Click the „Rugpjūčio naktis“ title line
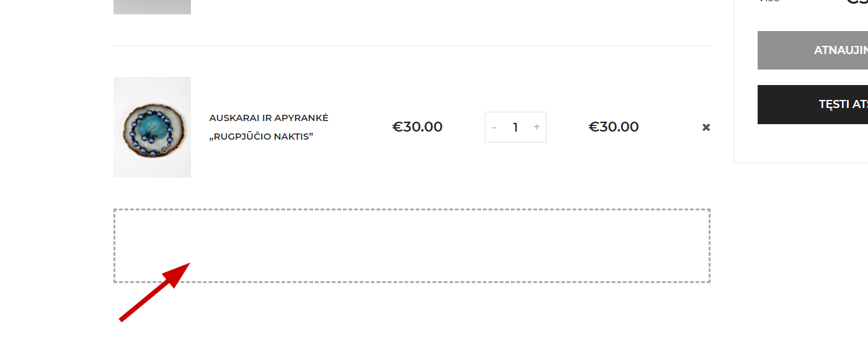The width and height of the screenshot is (868, 342). pos(261,136)
